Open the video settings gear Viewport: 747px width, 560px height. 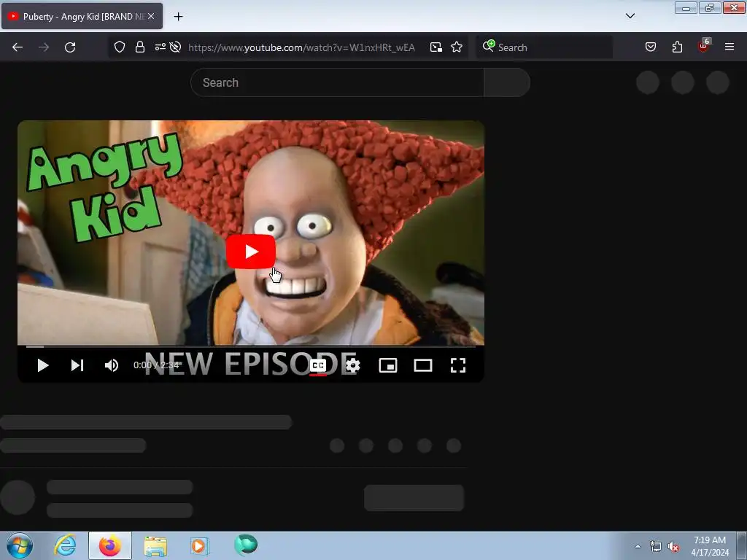click(353, 365)
